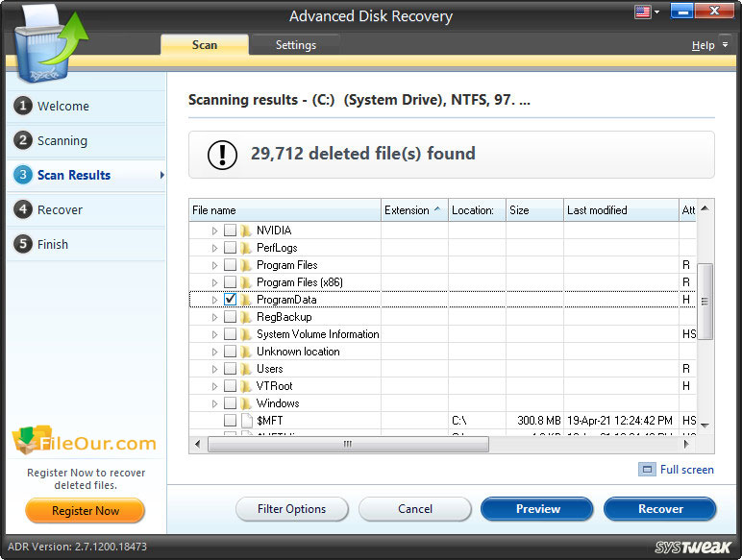This screenshot has height=560, width=742.
Task: Click the Help link
Action: (x=703, y=45)
